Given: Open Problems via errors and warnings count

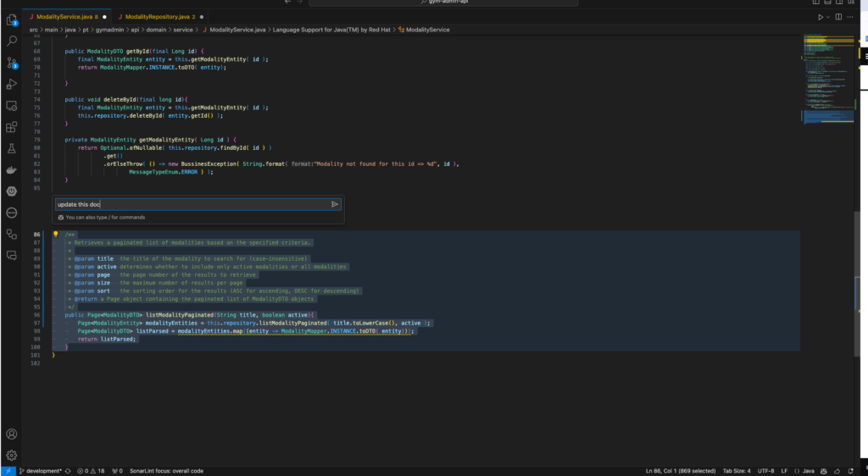Looking at the screenshot, I should pyautogui.click(x=91, y=471).
